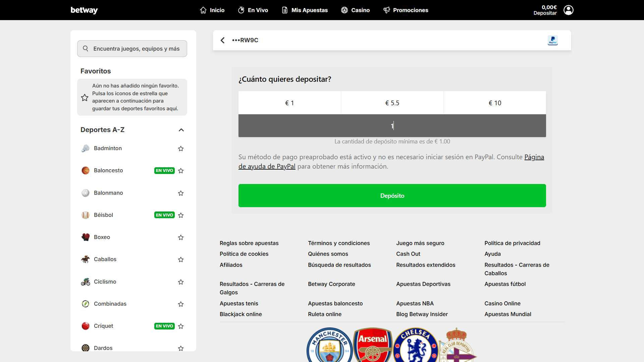The height and width of the screenshot is (362, 644).
Task: Click the Real Club Deportivo crest
Action: pyautogui.click(x=457, y=345)
